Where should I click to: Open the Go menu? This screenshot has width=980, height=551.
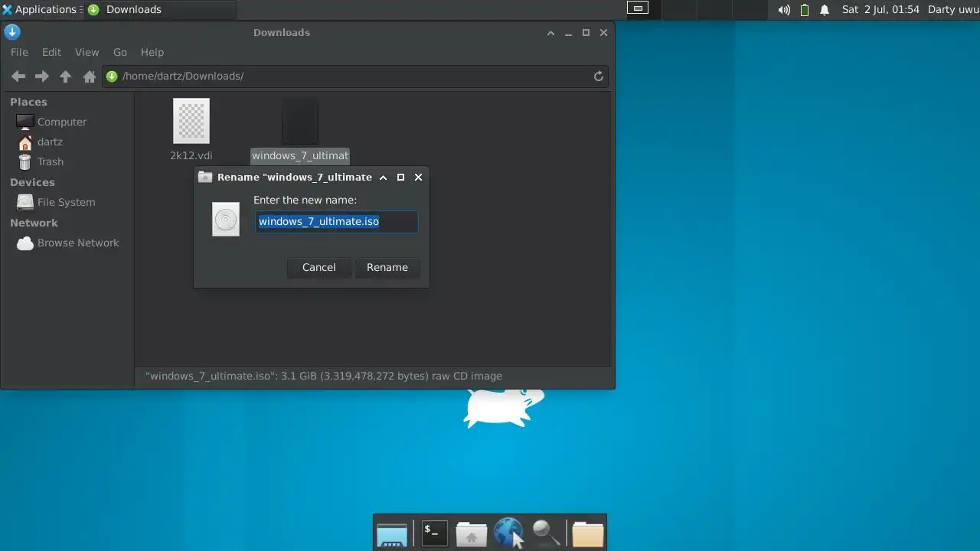[x=120, y=52]
